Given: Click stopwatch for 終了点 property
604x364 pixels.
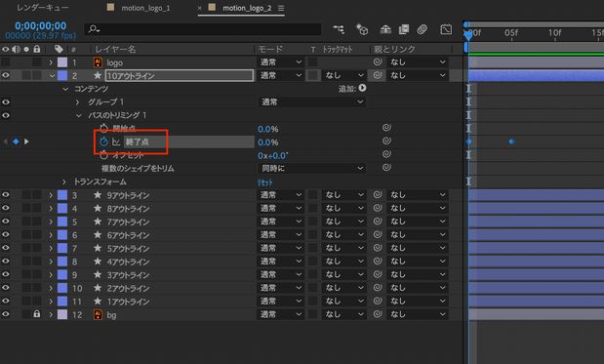Looking at the screenshot, I should [103, 142].
